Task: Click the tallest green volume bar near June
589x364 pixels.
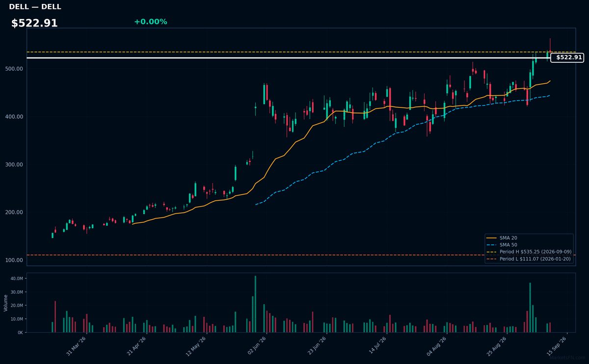Action: (255, 304)
